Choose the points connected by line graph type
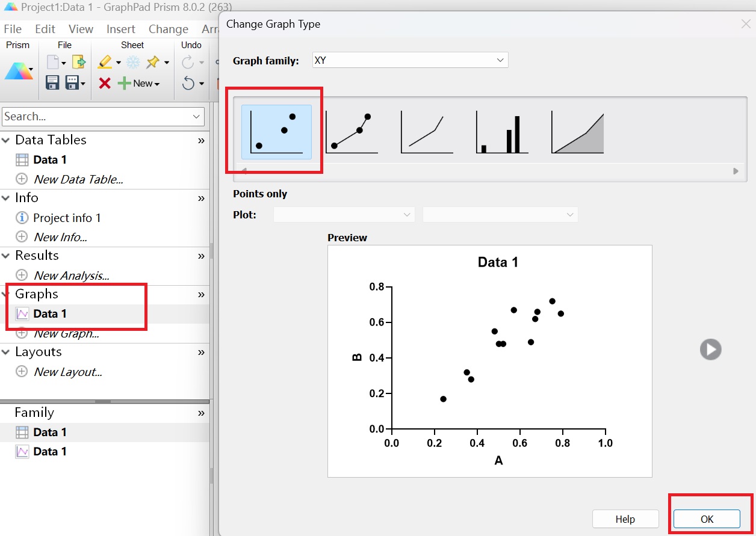 point(352,132)
